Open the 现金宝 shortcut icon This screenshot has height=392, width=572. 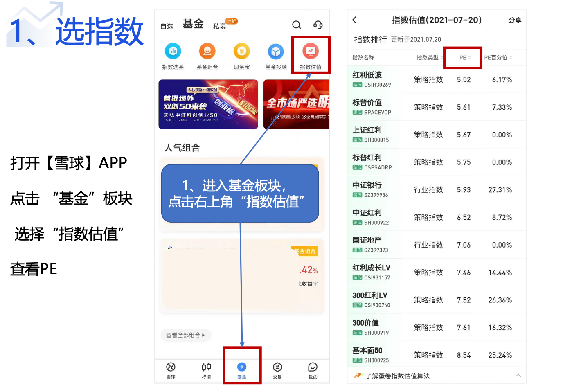click(x=242, y=52)
